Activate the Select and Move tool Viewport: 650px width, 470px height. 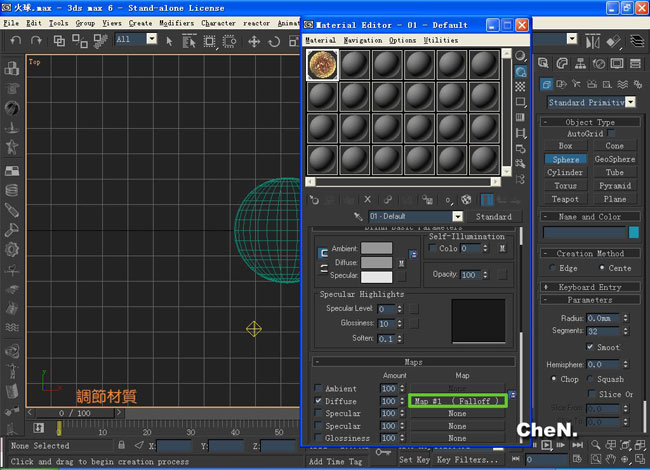click(254, 41)
